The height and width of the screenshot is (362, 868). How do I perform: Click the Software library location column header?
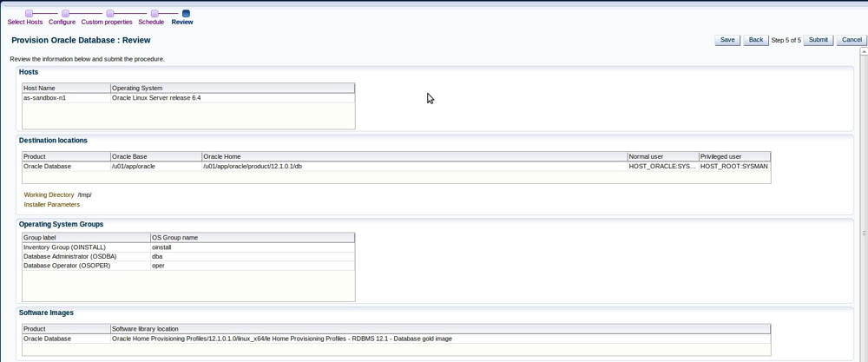[x=441, y=329]
